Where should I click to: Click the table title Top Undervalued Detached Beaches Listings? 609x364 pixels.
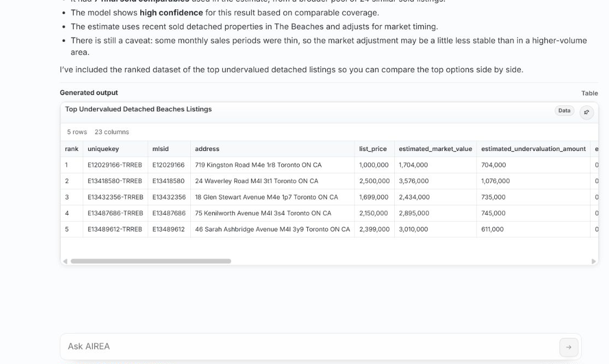[138, 109]
